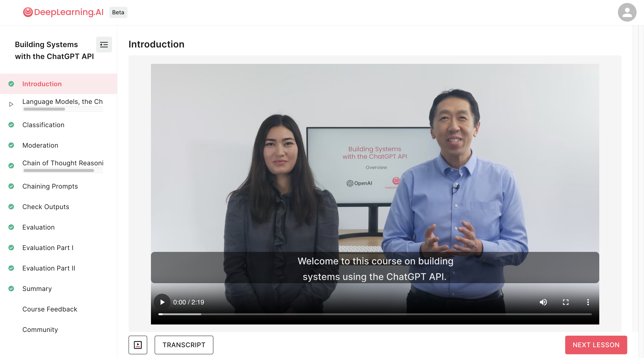
Task: Toggle the Introduction lesson completion indicator
Action: pos(11,83)
